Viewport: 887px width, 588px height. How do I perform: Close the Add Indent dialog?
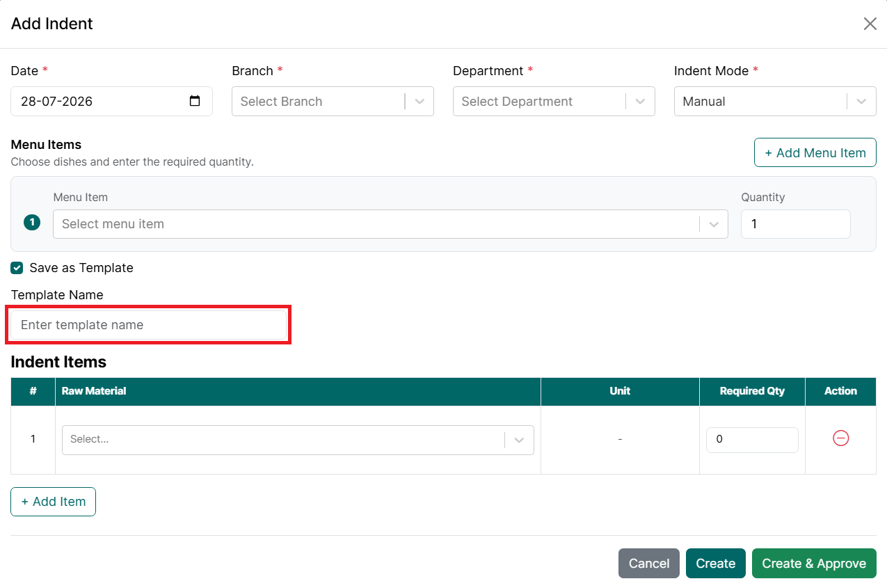[x=870, y=24]
